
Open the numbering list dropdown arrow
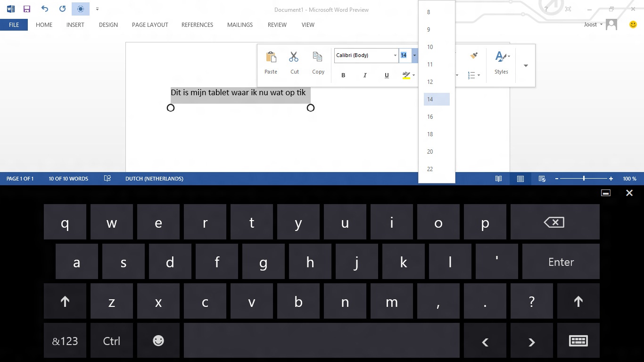coord(479,75)
